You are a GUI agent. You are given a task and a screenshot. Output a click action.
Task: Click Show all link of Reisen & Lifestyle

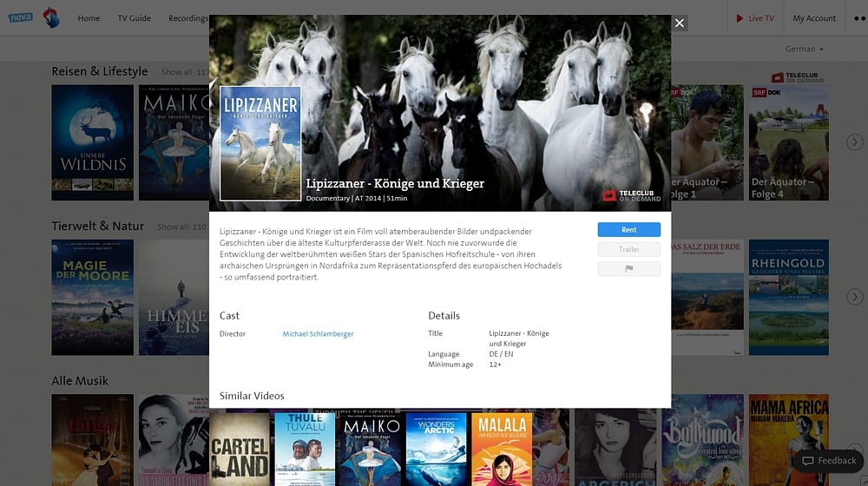pos(185,72)
